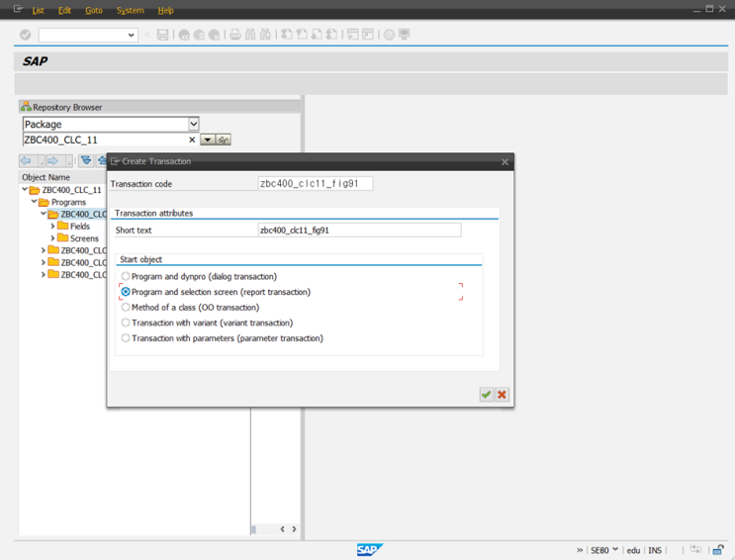This screenshot has width=735, height=560.
Task: Click the lock icon in status bar
Action: pyautogui.click(x=718, y=550)
